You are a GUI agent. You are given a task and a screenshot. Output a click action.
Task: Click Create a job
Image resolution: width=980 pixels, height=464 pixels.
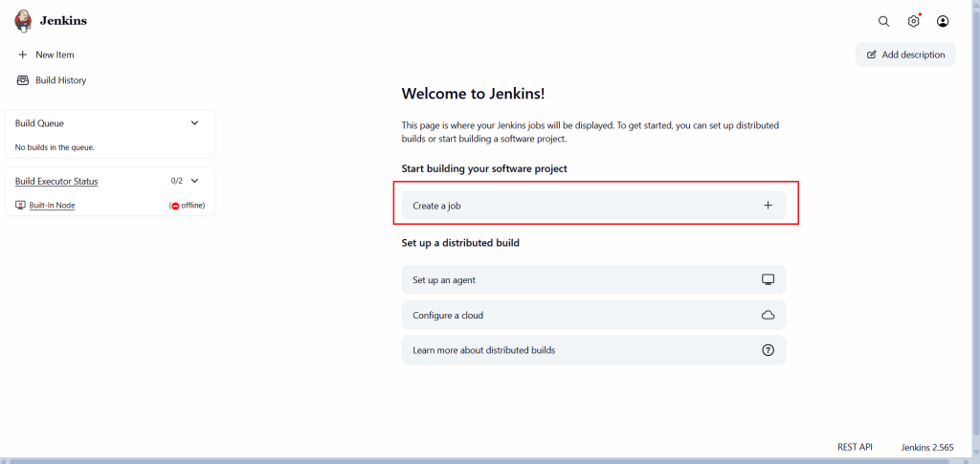(593, 205)
